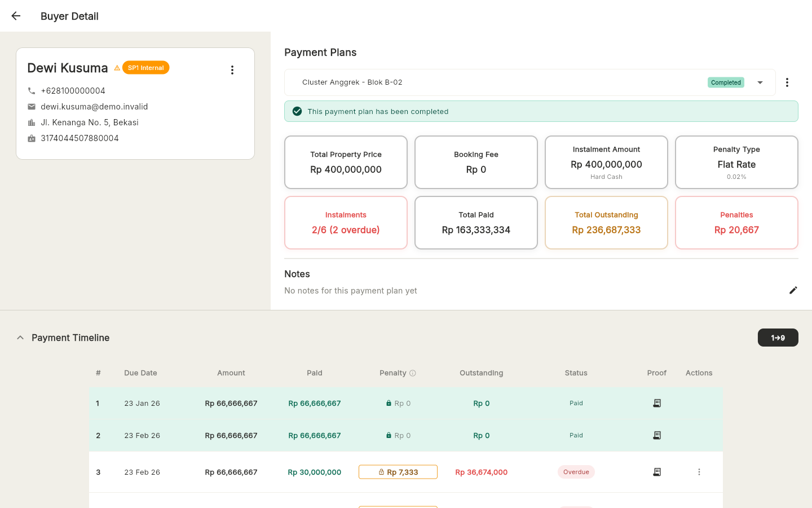The width and height of the screenshot is (812, 508).
Task: Click the pencil icon to edit Notes
Action: coord(793,290)
